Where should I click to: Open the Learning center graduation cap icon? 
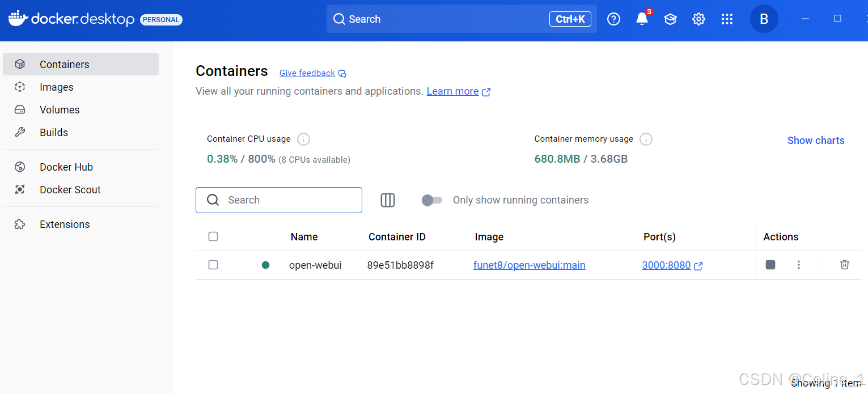click(670, 19)
